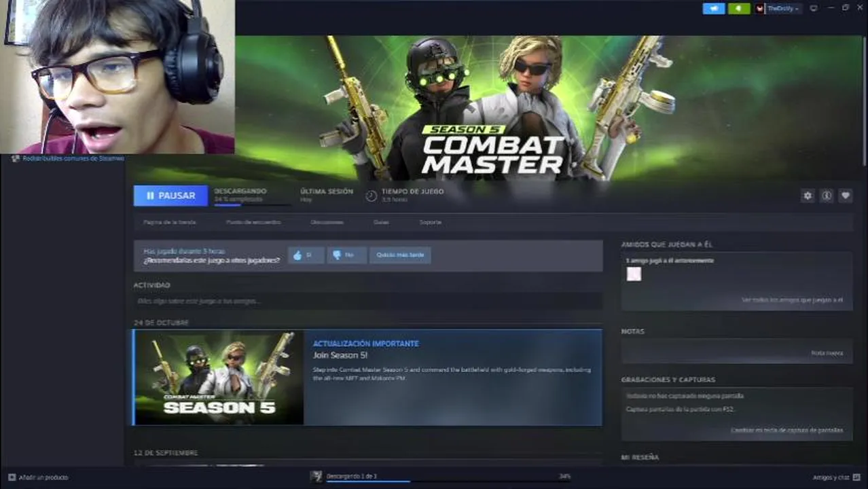This screenshot has height=489, width=868.
Task: Open the Discusiones tab
Action: pos(327,222)
